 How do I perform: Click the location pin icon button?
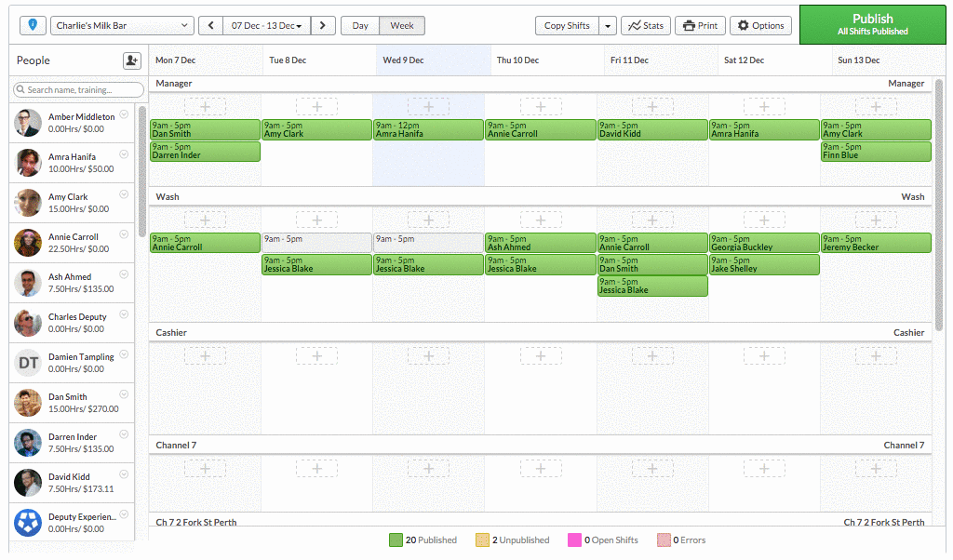[33, 25]
